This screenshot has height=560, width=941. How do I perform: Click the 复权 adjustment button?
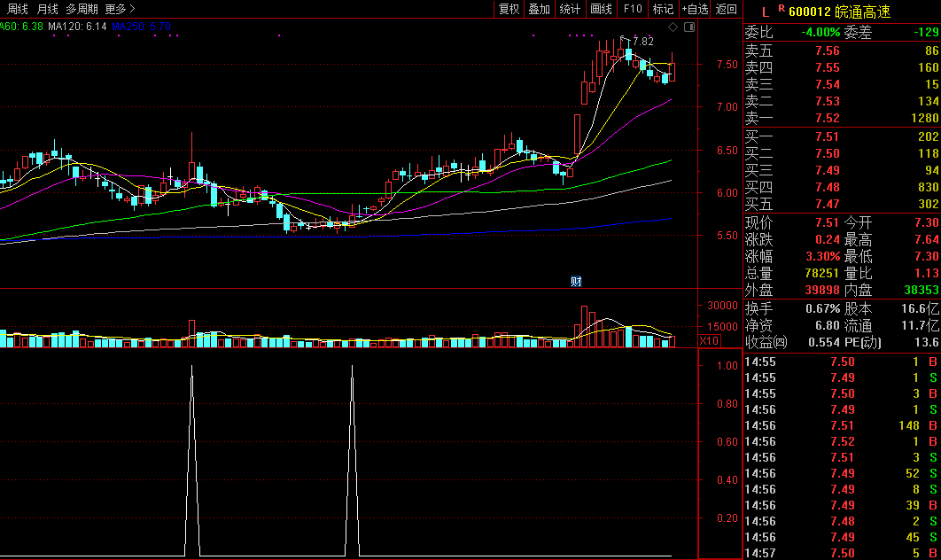click(x=509, y=9)
